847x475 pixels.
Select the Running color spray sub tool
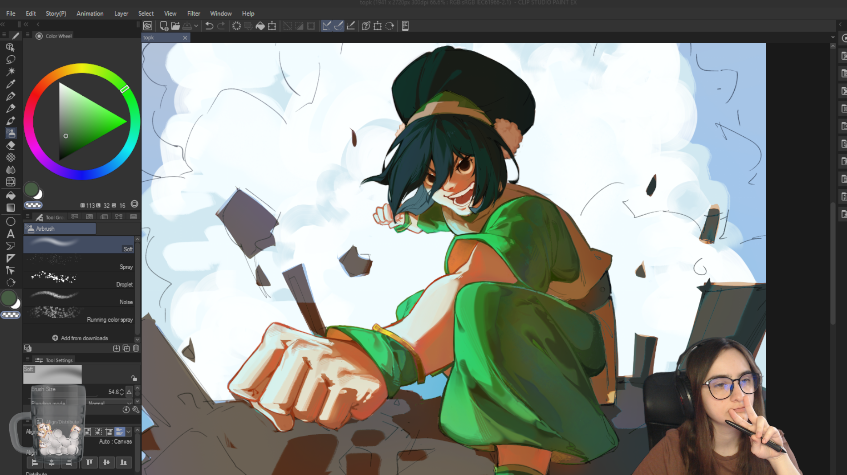pos(78,315)
